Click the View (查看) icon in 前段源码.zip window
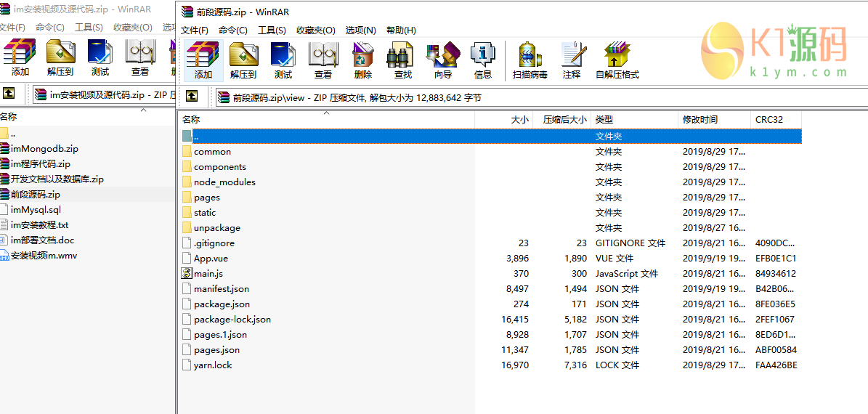The image size is (868, 414). coord(323,60)
